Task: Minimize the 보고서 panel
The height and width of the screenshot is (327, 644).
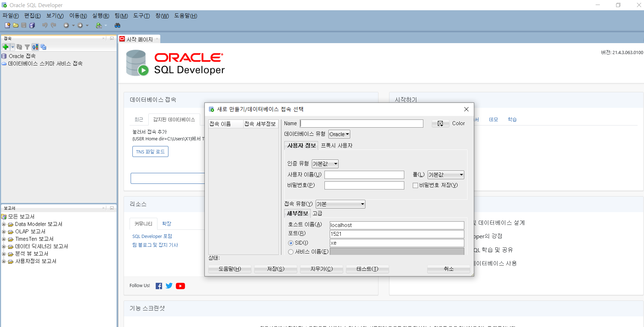Action: point(112,208)
